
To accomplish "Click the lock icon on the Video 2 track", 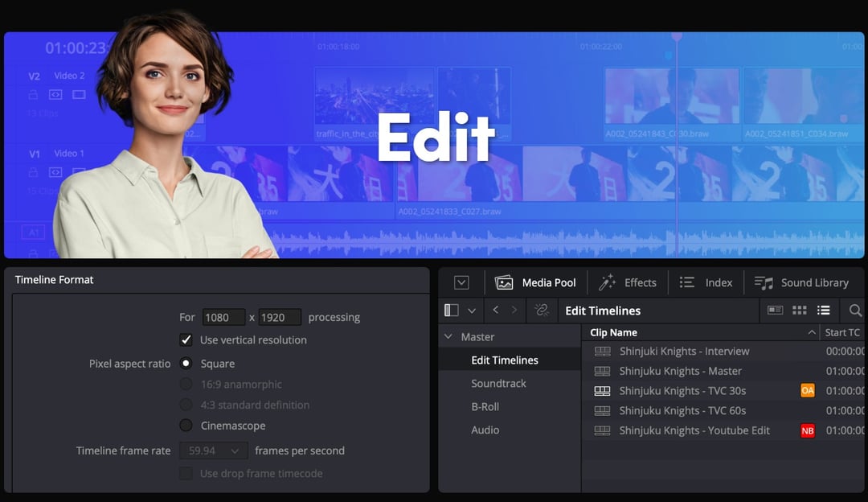I will coord(34,95).
